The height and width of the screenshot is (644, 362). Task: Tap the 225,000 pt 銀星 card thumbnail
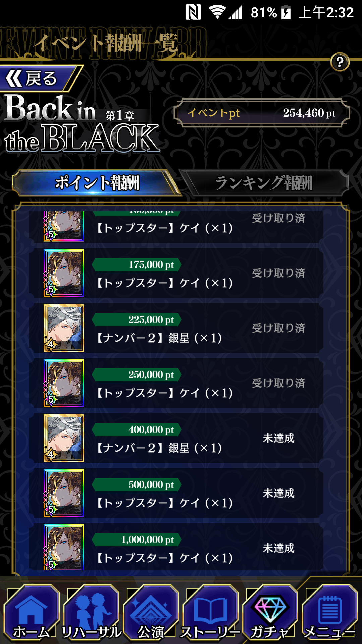click(64, 328)
